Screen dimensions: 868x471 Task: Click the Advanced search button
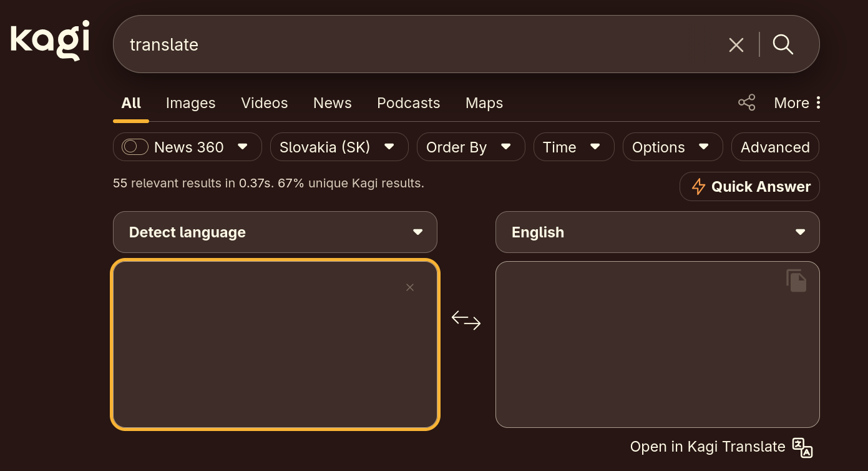pos(775,147)
